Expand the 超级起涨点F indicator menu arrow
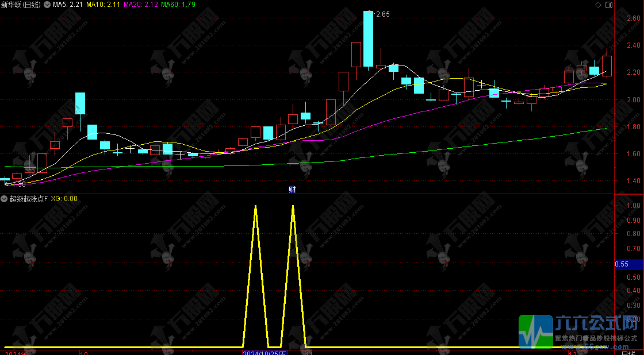Viewport: 644px width, 355px height. pyautogui.click(x=5, y=199)
